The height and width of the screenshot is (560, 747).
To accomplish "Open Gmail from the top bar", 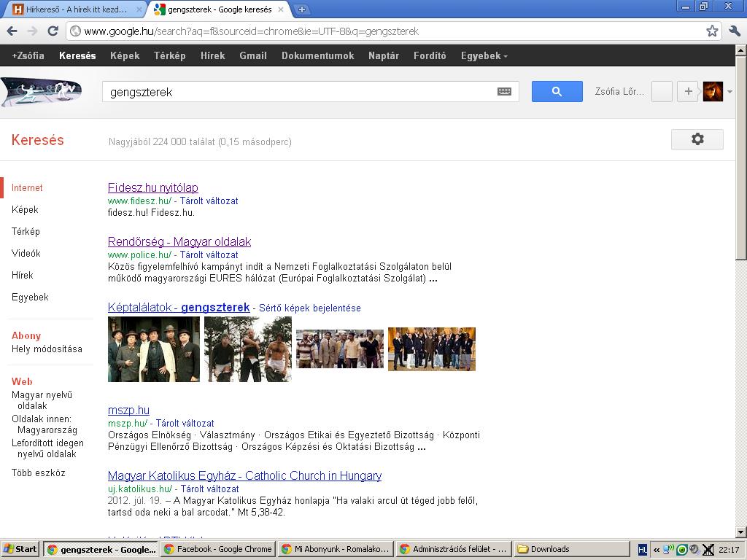I will [253, 55].
